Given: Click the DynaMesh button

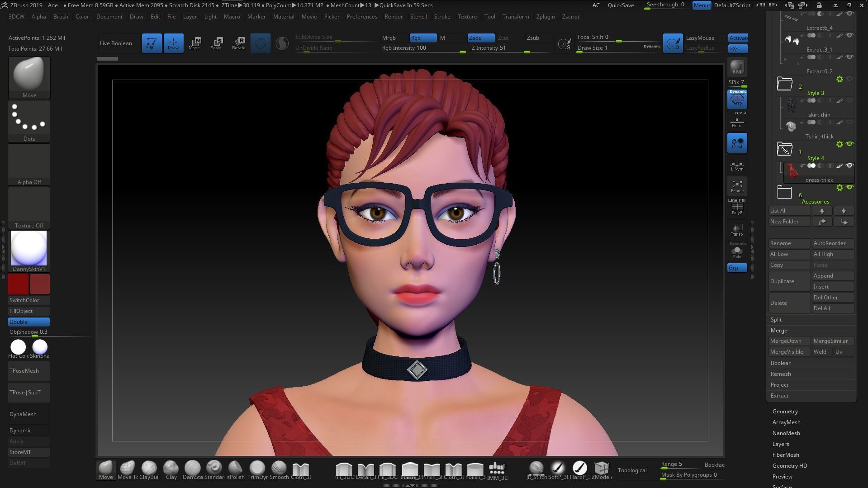Looking at the screenshot, I should click(29, 414).
